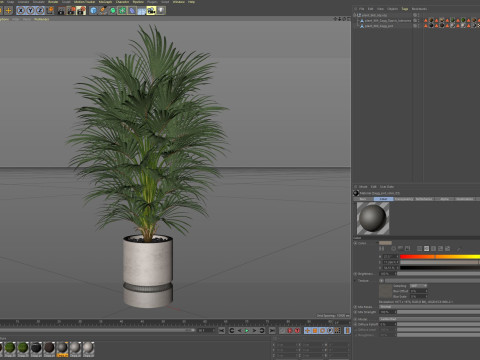Image resolution: width=480 pixels, height=360 pixels.
Task: Toggle visibility dots of first child object
Action: (418, 21)
